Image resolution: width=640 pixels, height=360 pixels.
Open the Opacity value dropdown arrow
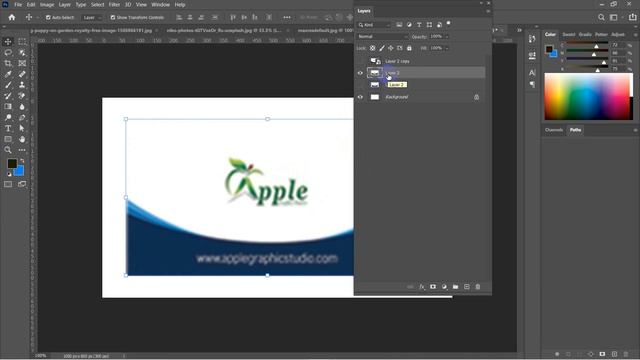click(x=447, y=36)
